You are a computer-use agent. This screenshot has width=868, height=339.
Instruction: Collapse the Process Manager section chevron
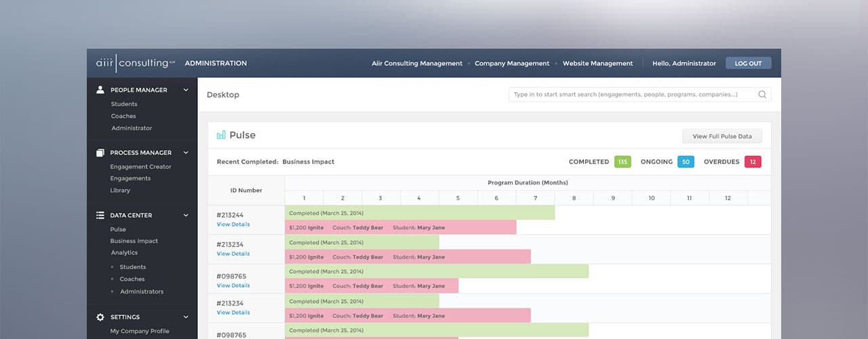(x=186, y=153)
